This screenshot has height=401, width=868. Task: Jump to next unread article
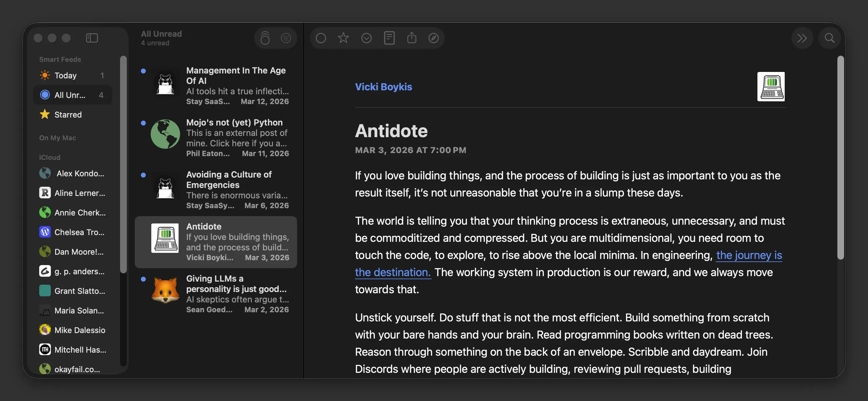(x=367, y=38)
